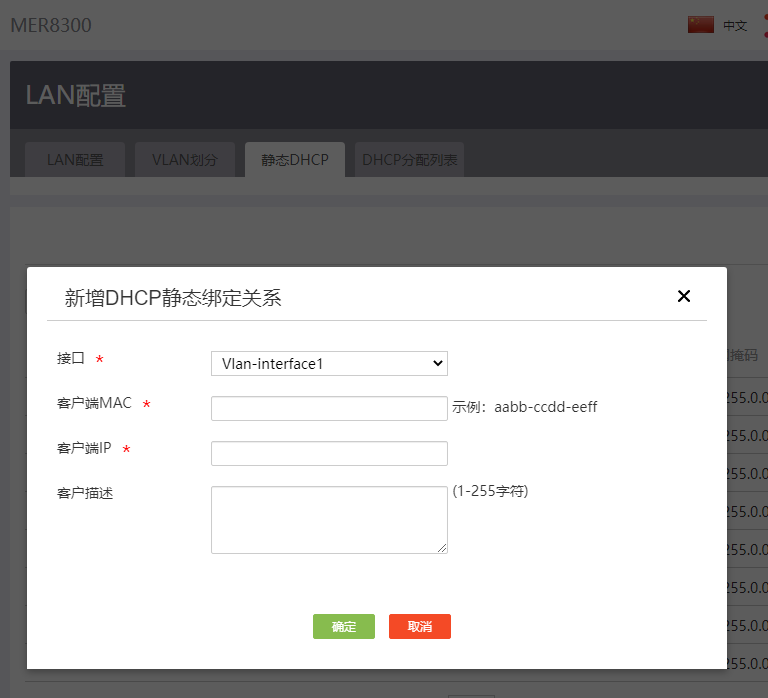
Task: Click the 客户端IP field label
Action: click(x=84, y=448)
